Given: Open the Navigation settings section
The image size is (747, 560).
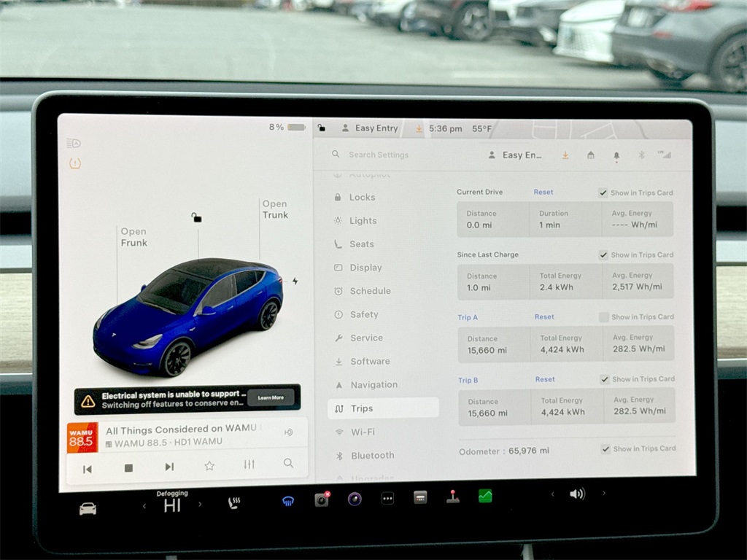Looking at the screenshot, I should 371,384.
